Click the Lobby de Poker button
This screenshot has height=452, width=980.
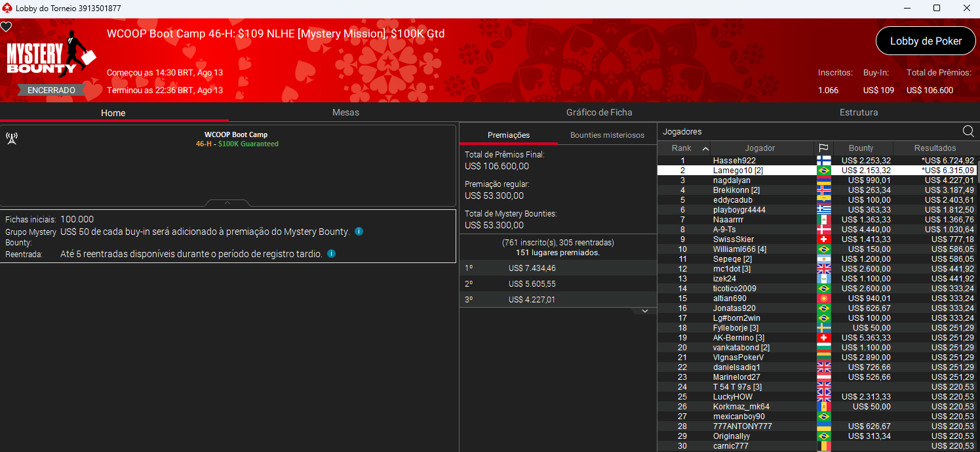tap(926, 41)
